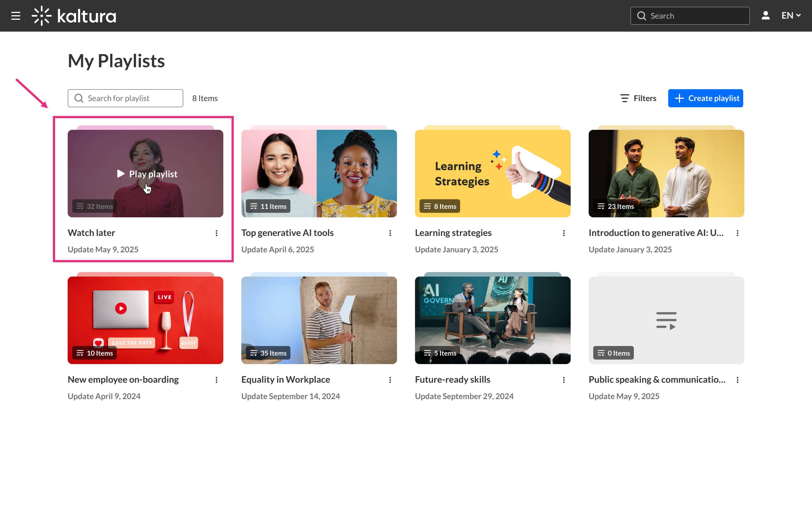Viewport: 812px width, 508px height.
Task: Click the Kaltura logo
Action: coord(74,16)
